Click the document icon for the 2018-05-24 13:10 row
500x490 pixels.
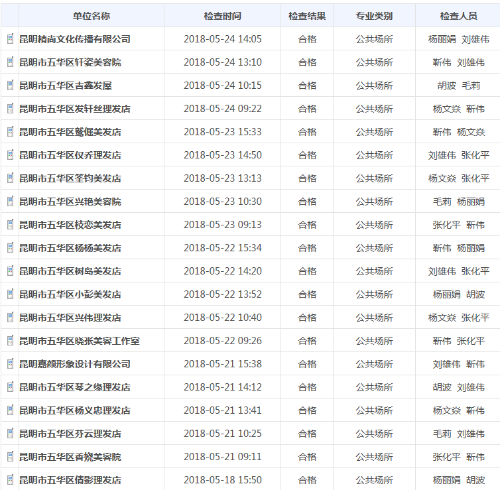[10, 62]
